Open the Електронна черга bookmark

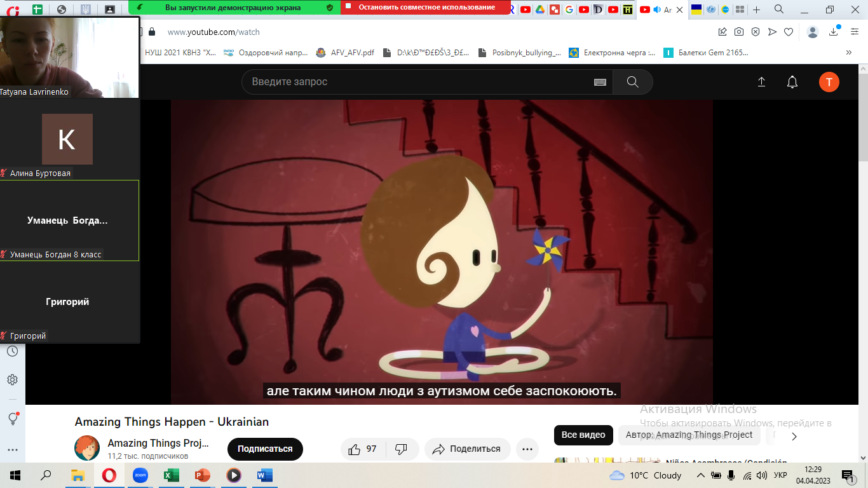click(x=612, y=53)
